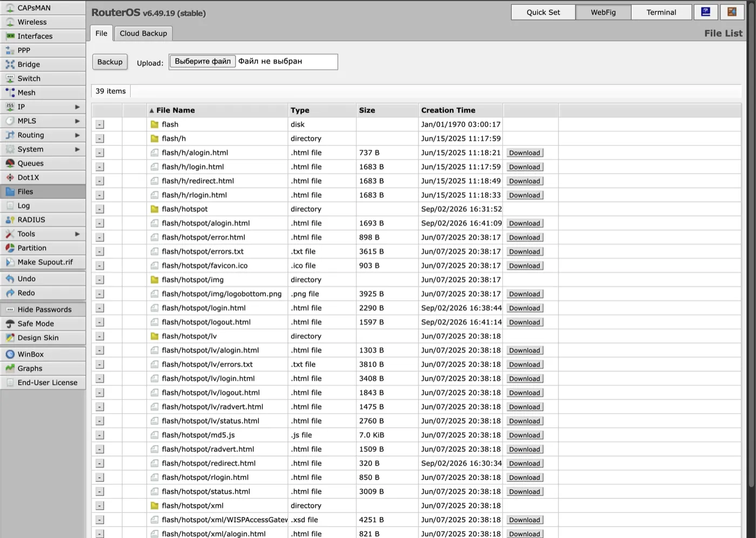Click the Undo arrow icon

pyautogui.click(x=10, y=279)
